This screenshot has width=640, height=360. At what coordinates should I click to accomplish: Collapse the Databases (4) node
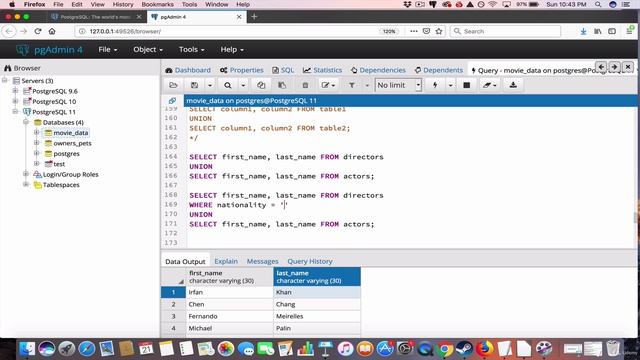coord(26,122)
